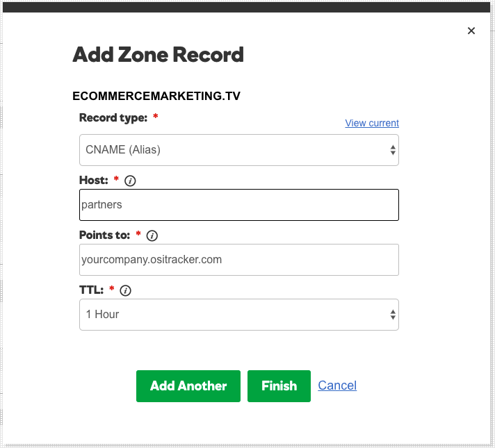Cancel adding the zone record
This screenshot has width=495, height=448.
pyautogui.click(x=337, y=385)
